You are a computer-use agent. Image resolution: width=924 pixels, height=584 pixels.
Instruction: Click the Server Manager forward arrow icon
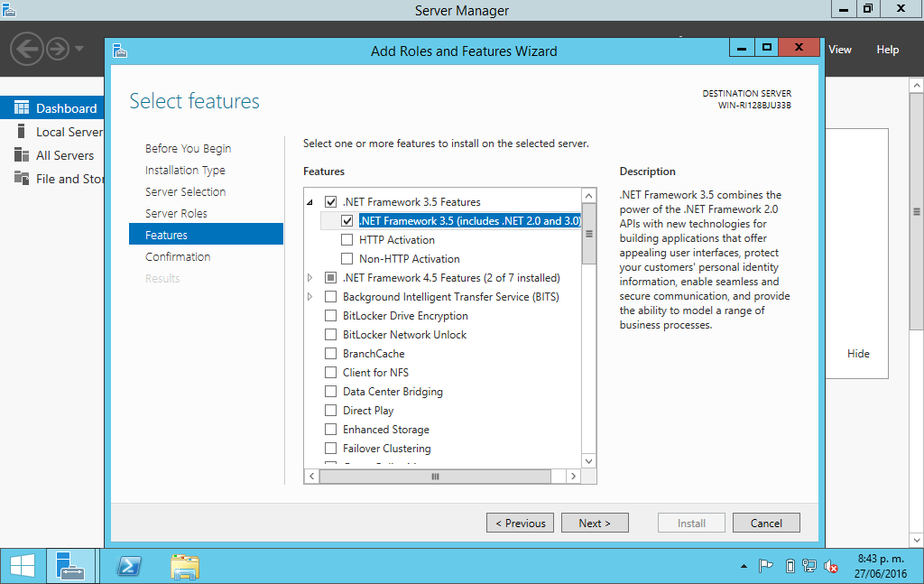coord(58,49)
